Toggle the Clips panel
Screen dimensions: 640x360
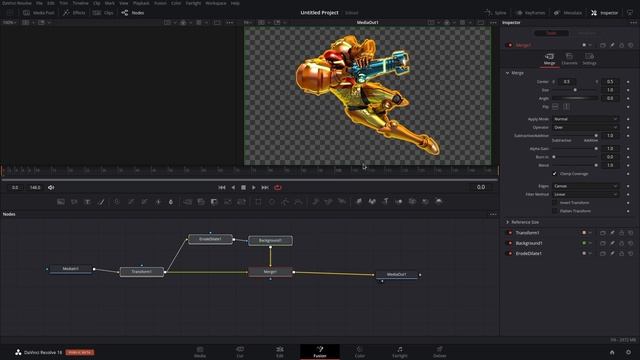click(103, 13)
